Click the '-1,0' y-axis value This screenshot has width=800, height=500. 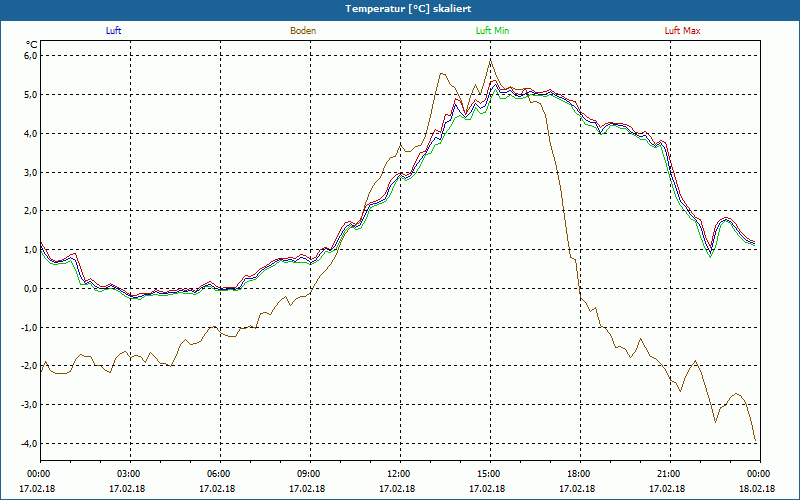pos(30,327)
